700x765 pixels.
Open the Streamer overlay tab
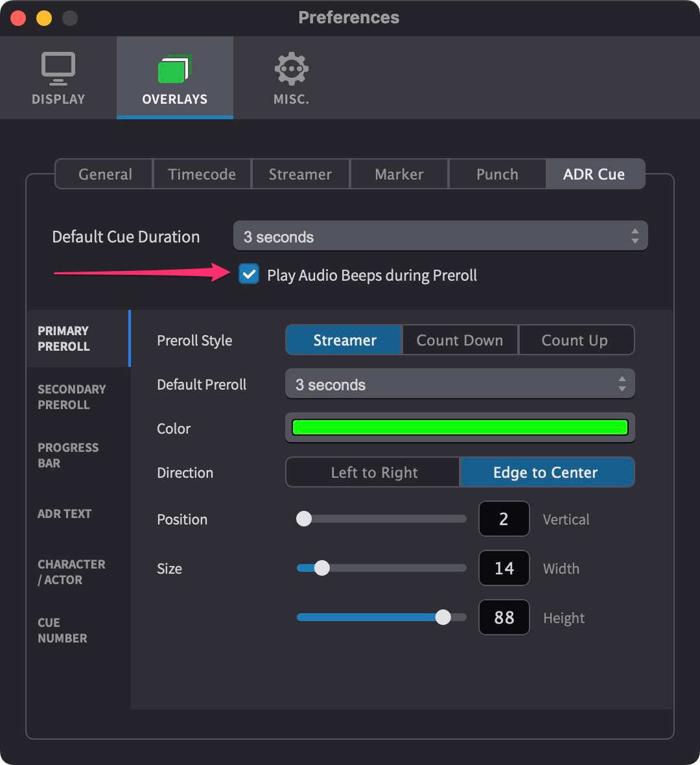point(300,174)
